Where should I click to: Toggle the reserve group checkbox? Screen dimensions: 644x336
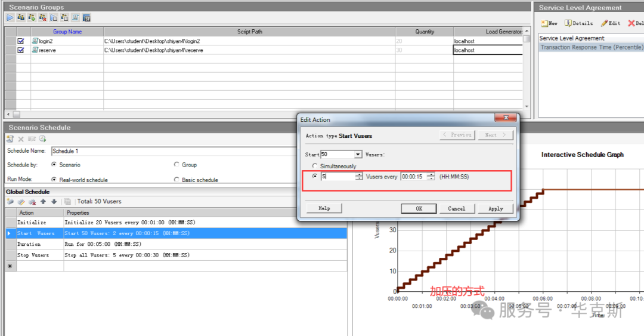click(21, 51)
